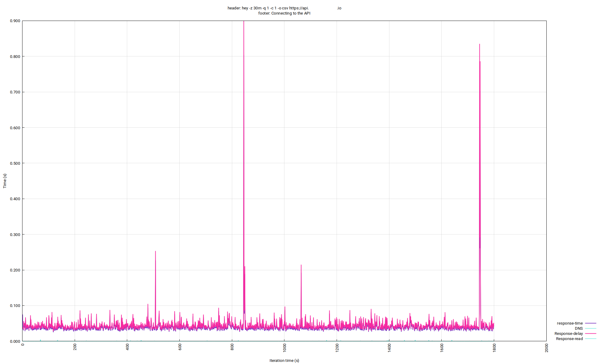Screen dimensions: 601x364
Task: Toggle the DNS series via its legend label
Action: pyautogui.click(x=578, y=328)
